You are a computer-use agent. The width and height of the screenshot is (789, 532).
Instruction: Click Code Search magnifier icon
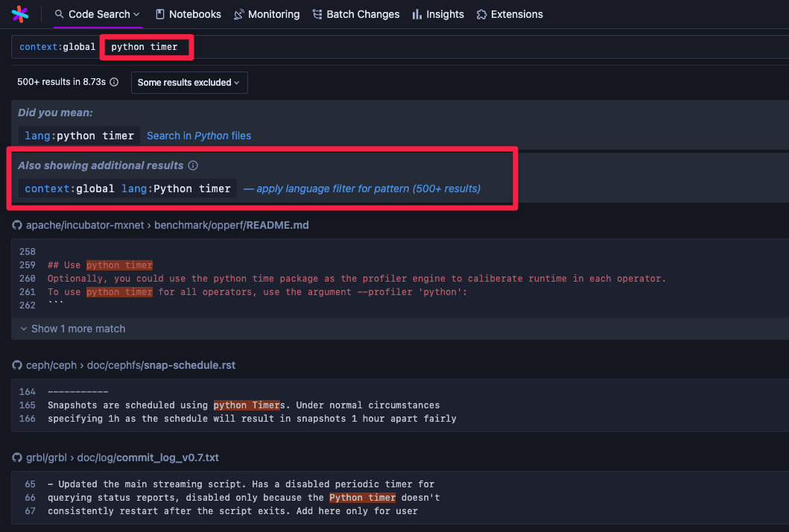pyautogui.click(x=60, y=14)
